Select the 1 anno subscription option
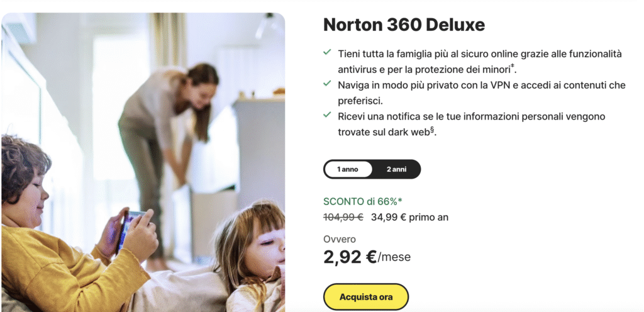This screenshot has height=312, width=644. pyautogui.click(x=348, y=169)
